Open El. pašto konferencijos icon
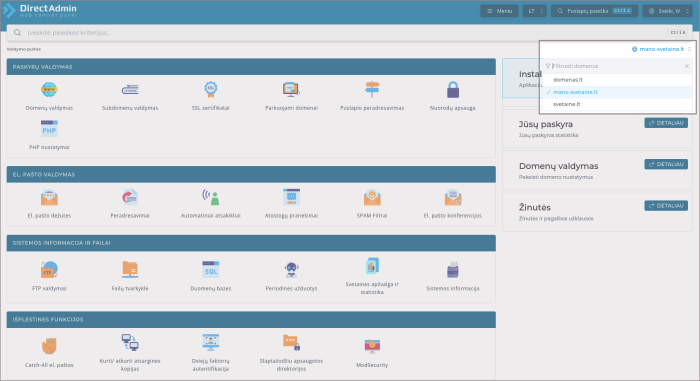 [453, 197]
